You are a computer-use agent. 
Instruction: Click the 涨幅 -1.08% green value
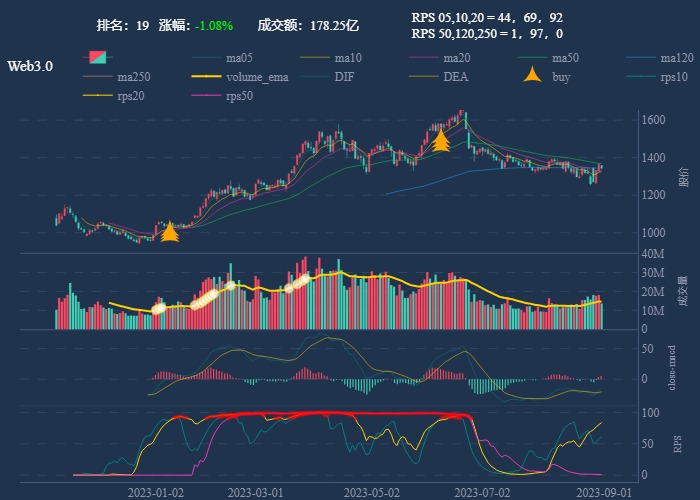213,24
